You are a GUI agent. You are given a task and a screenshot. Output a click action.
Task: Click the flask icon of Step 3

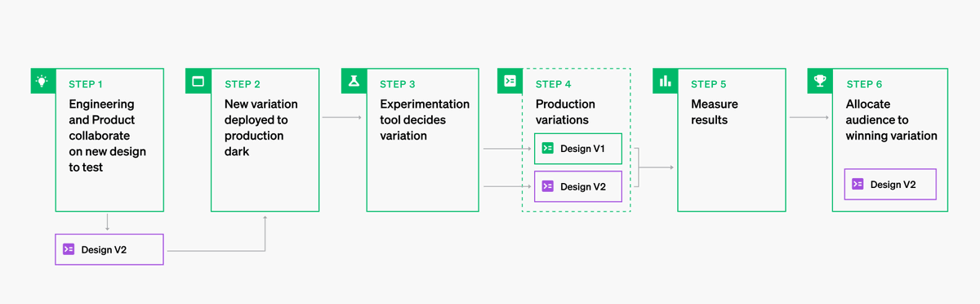[354, 81]
